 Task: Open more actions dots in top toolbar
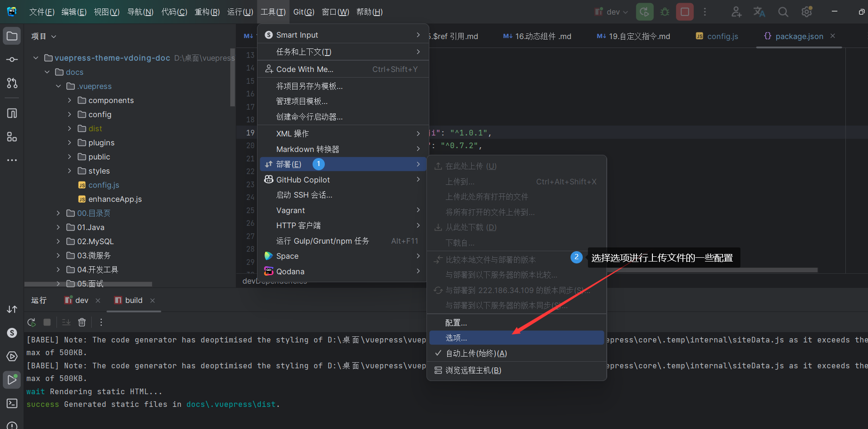click(x=705, y=12)
